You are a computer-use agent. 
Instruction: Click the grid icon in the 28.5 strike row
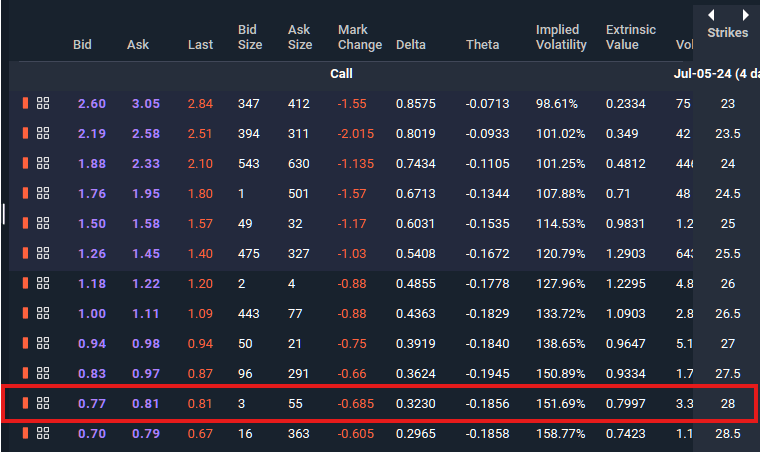43,433
